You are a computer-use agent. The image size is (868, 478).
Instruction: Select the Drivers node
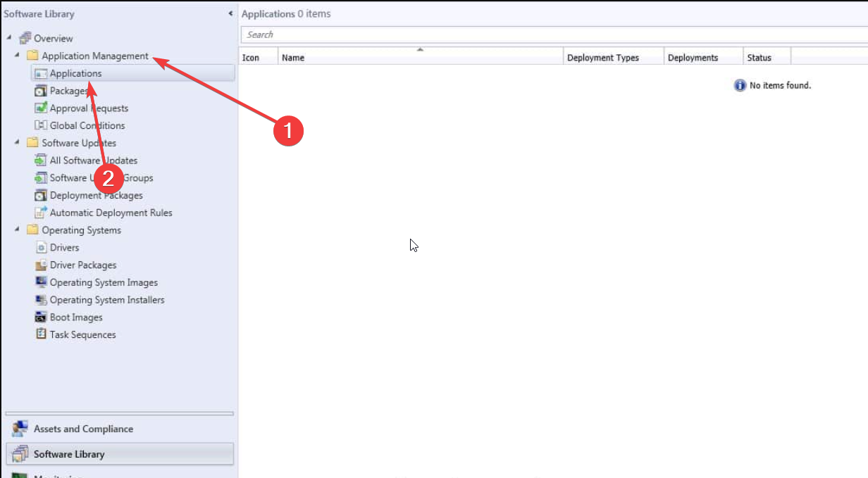(x=65, y=248)
